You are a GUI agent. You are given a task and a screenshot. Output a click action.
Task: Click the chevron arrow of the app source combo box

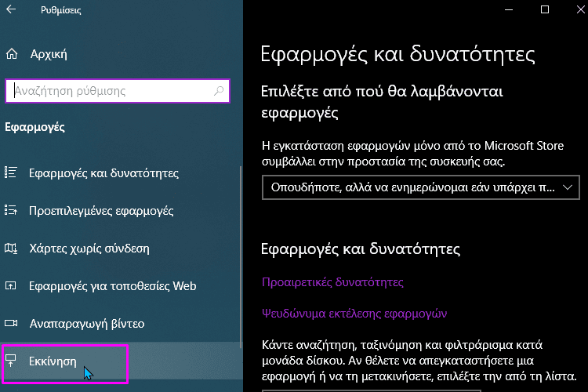point(568,187)
